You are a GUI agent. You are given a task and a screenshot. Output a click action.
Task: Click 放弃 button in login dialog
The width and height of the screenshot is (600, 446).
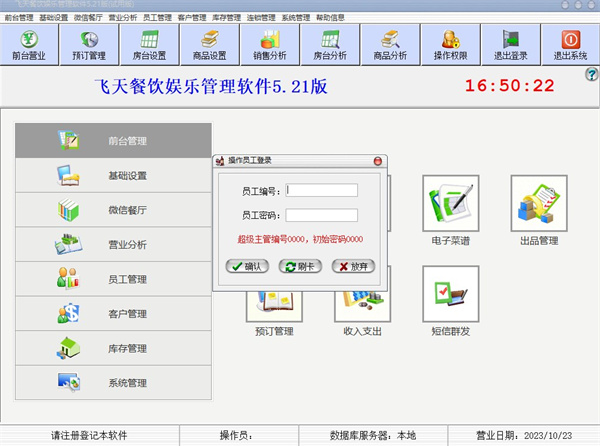pyautogui.click(x=353, y=266)
